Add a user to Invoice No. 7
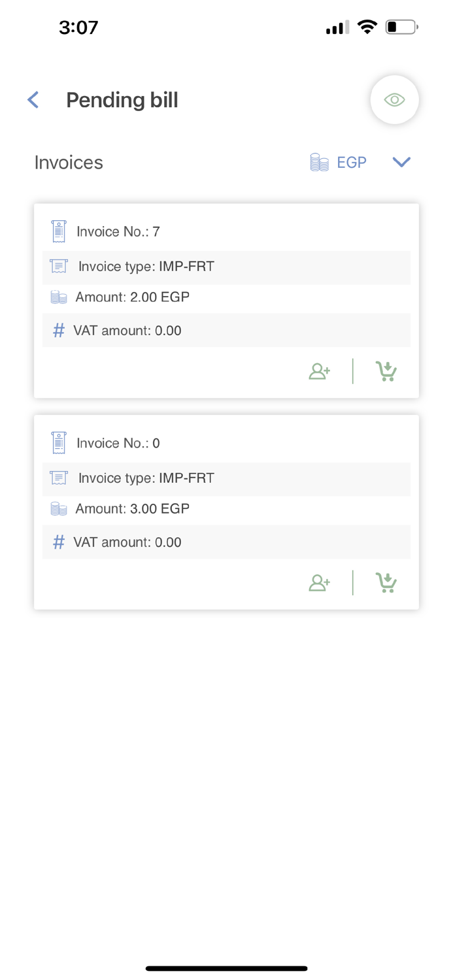453x980 pixels. coord(320,371)
